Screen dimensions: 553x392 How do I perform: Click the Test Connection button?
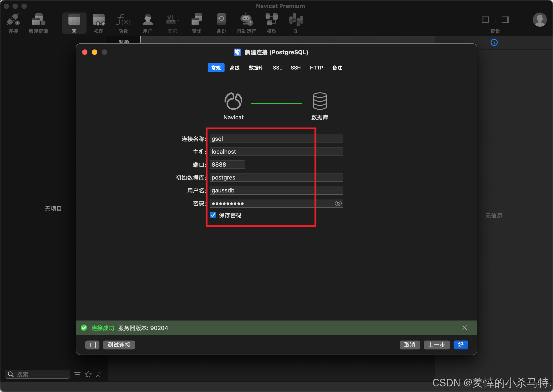pyautogui.click(x=119, y=345)
